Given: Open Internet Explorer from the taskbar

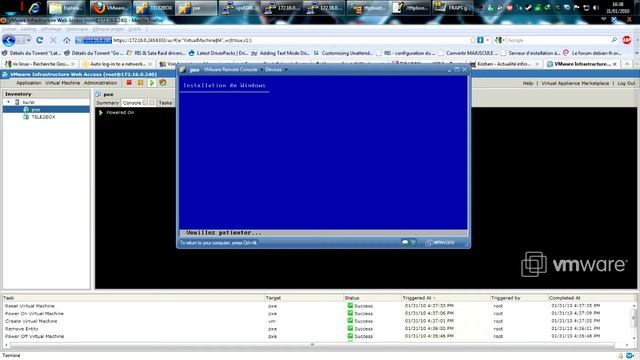Looking at the screenshot, I should 35,8.
